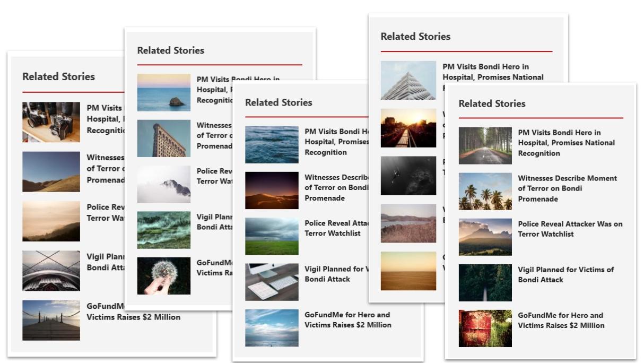Click GoFundMe headline next to red door image

pyautogui.click(x=561, y=320)
